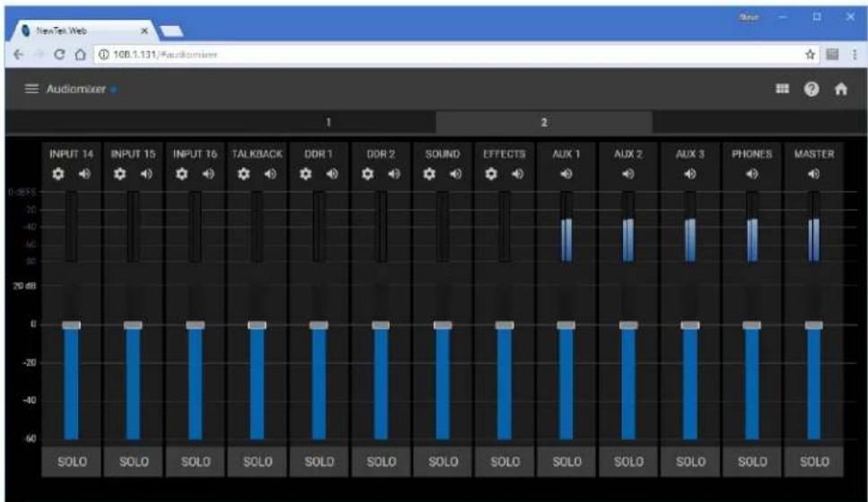Mute the AUX 2 output

point(627,174)
